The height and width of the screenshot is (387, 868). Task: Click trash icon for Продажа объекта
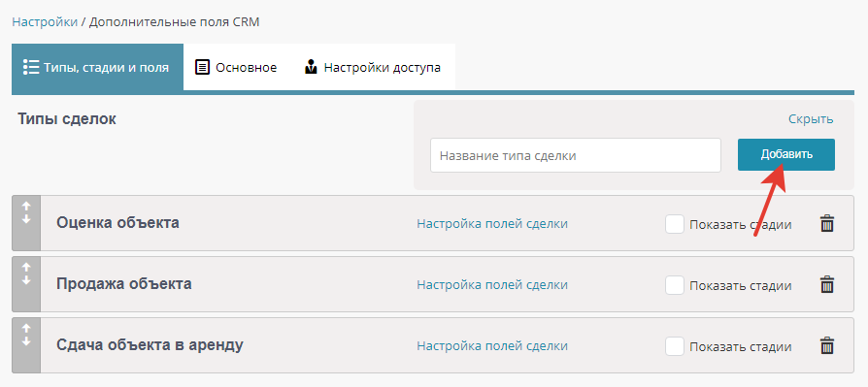[826, 285]
